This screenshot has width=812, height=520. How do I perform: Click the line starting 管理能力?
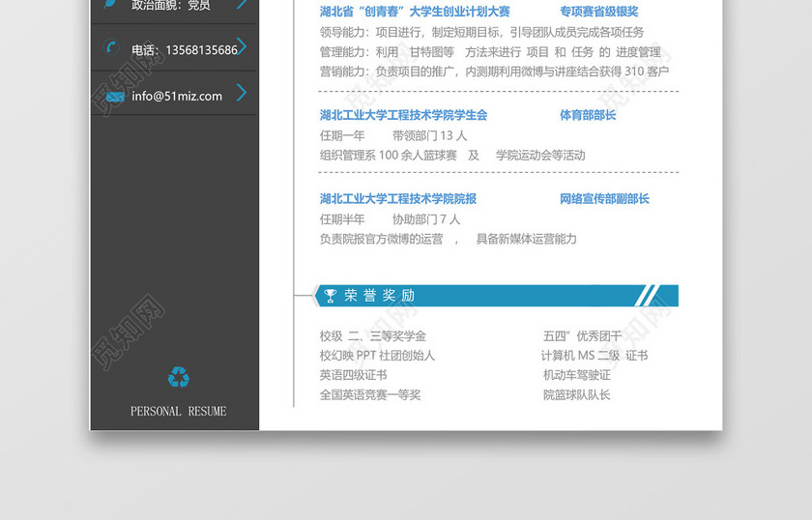(490, 52)
